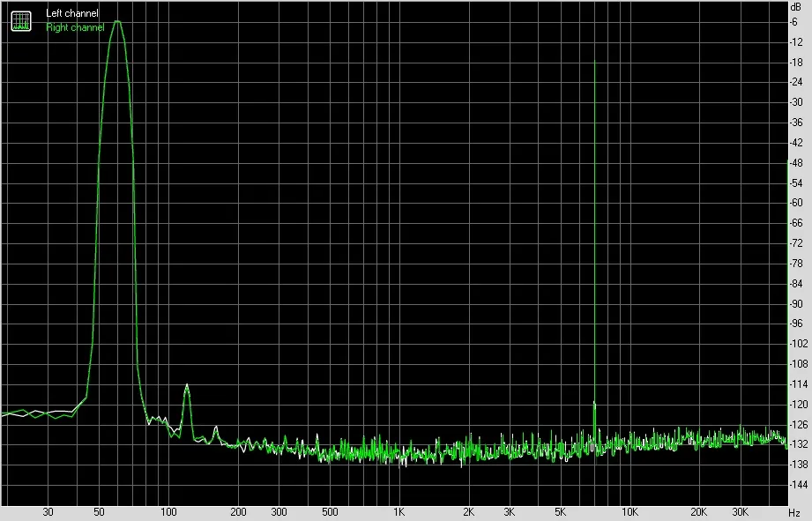Click the "300" Hz frequency label
The image size is (812, 521).
click(x=279, y=512)
